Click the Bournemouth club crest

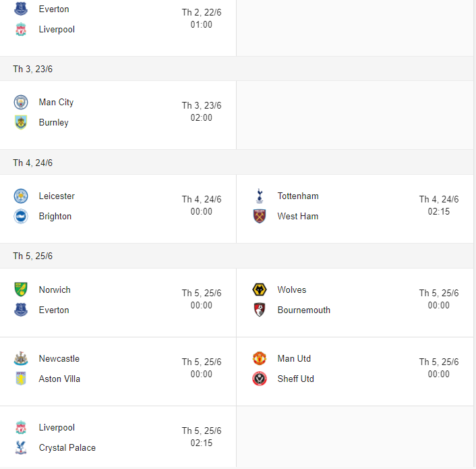click(260, 310)
